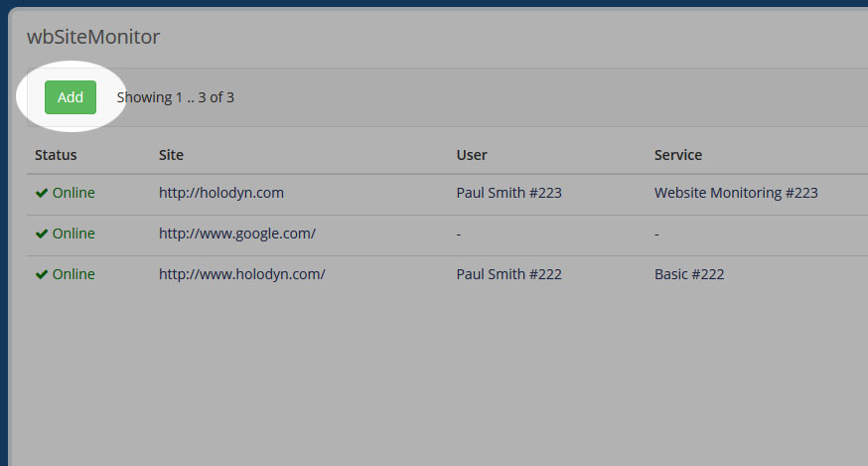868x466 pixels.
Task: Open user Paul Smith #223
Action: 508,193
